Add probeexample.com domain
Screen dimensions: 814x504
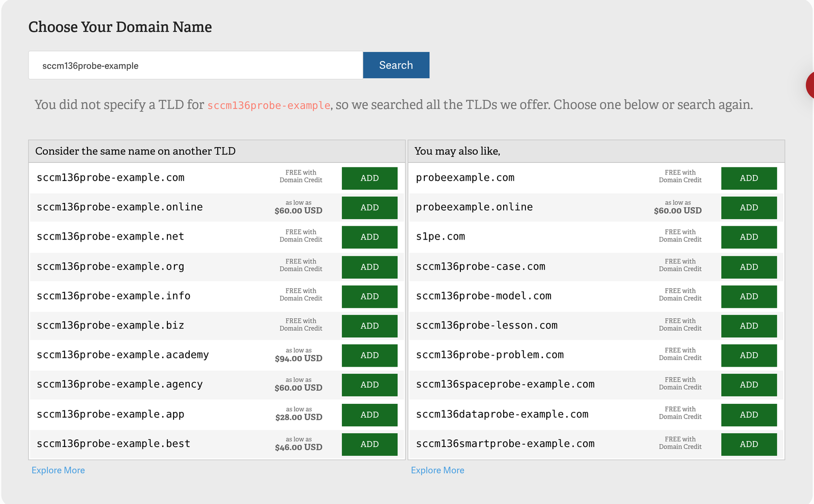tap(749, 178)
